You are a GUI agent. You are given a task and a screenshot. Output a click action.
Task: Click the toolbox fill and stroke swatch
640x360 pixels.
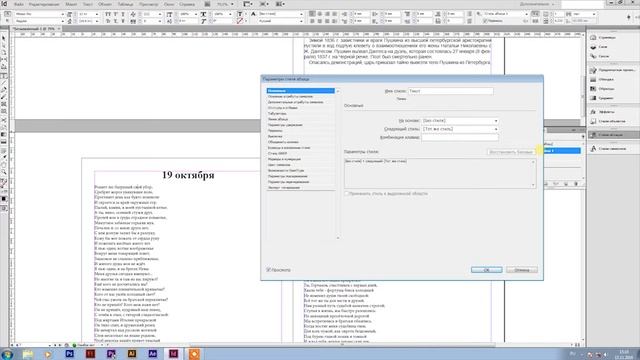click(x=4, y=184)
